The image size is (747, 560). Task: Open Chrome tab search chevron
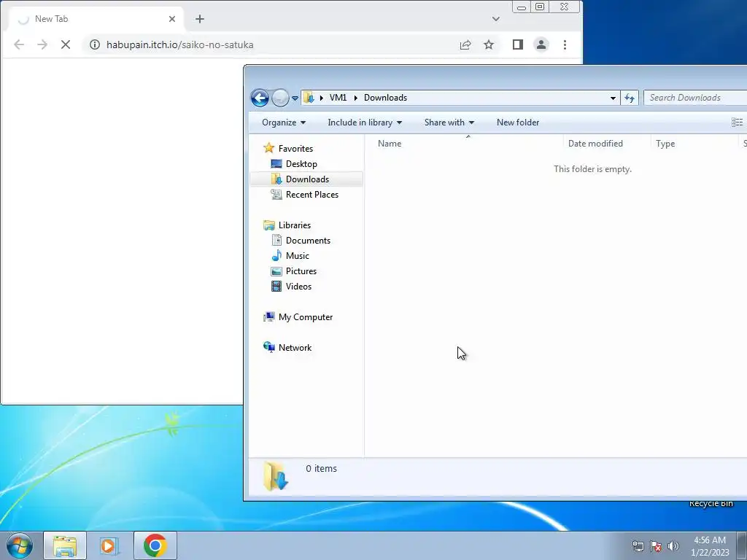coord(496,19)
